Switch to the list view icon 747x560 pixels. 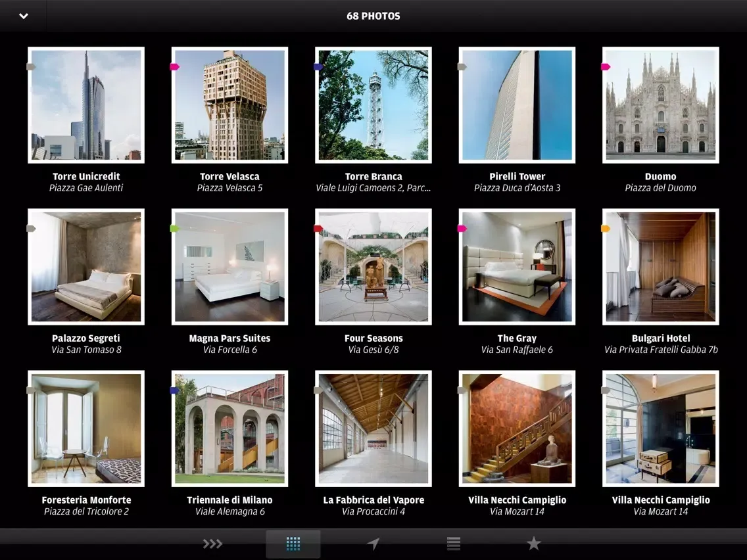pos(454,544)
